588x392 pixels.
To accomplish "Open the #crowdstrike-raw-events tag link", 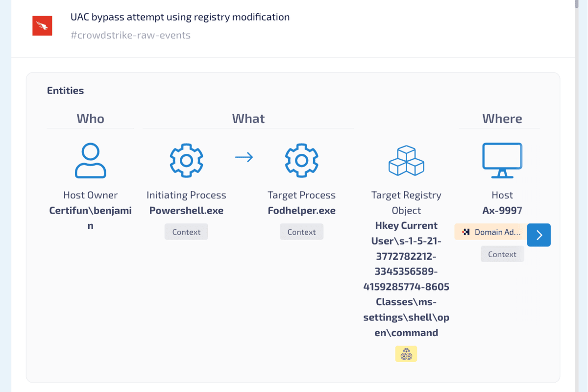I will [x=130, y=35].
